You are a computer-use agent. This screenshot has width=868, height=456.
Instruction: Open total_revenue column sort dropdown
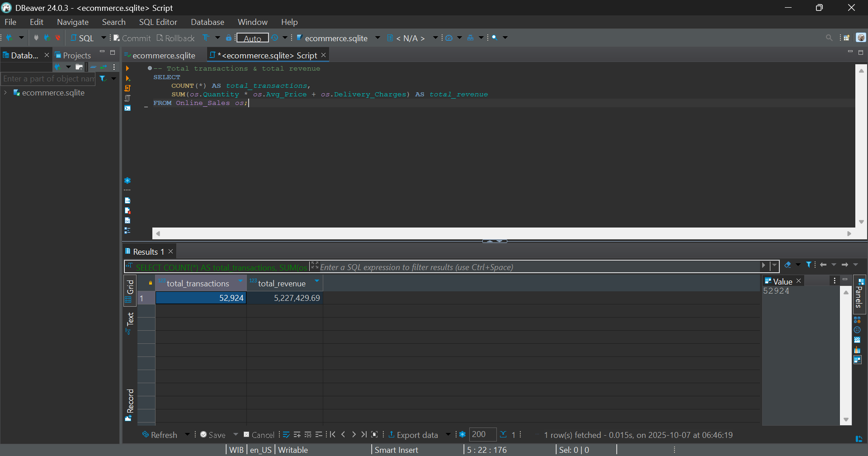[x=317, y=281]
